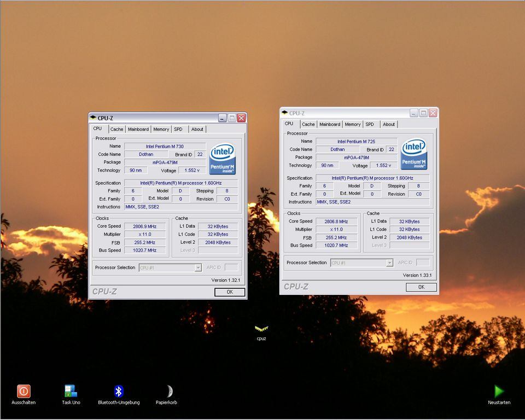Open the Ausschalten desktop icon
The height and width of the screenshot is (420, 525).
pos(24,391)
